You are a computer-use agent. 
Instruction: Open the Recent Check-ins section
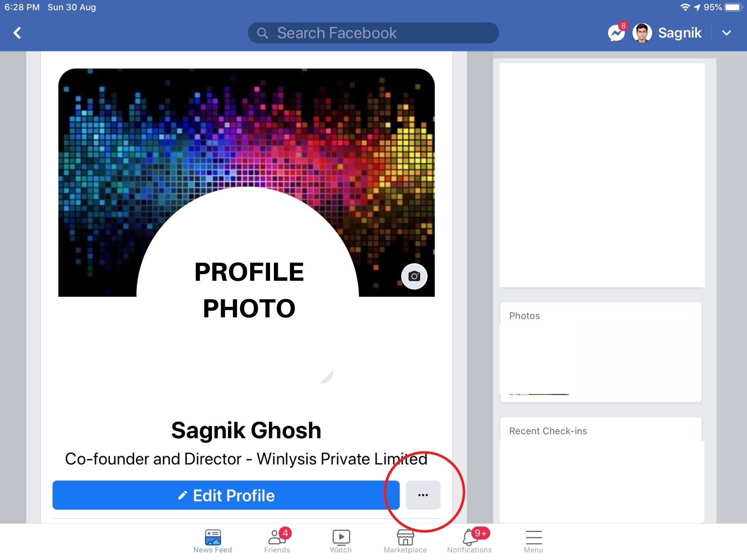pos(548,431)
